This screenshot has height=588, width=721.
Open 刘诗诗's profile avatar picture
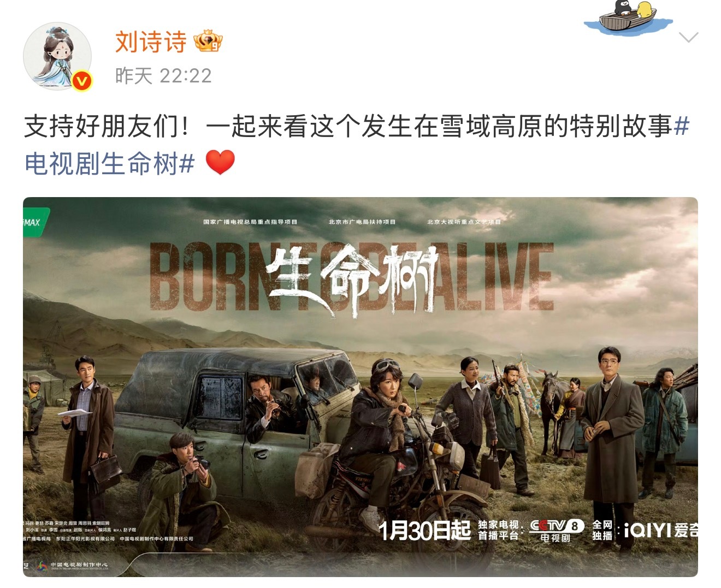pos(57,56)
